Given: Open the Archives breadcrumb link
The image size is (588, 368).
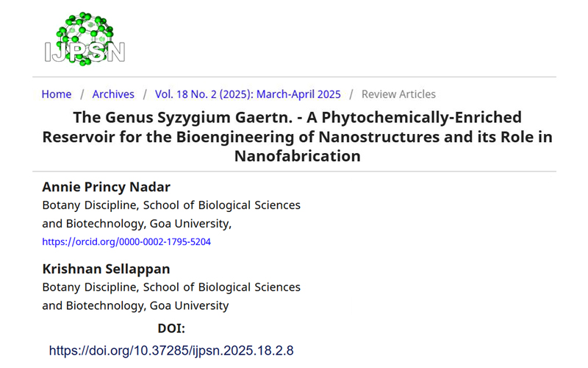Looking at the screenshot, I should (x=113, y=94).
